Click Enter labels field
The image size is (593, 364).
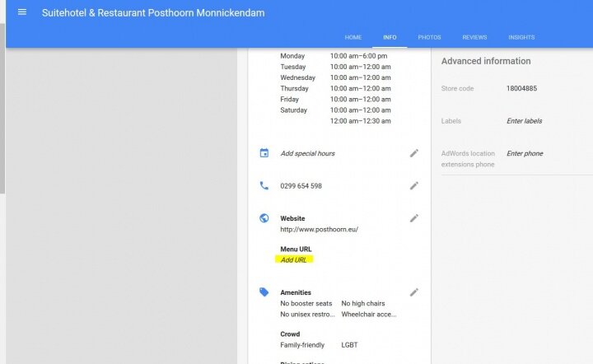point(524,121)
